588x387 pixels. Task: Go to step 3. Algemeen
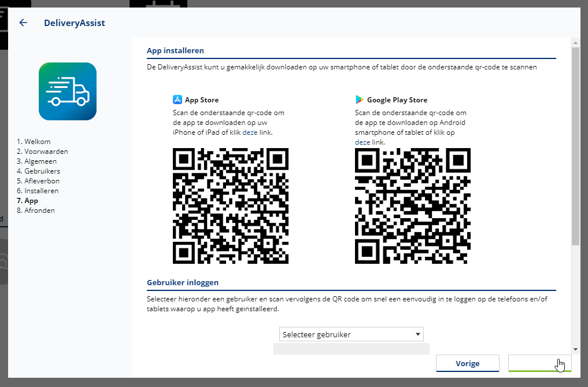pos(37,161)
